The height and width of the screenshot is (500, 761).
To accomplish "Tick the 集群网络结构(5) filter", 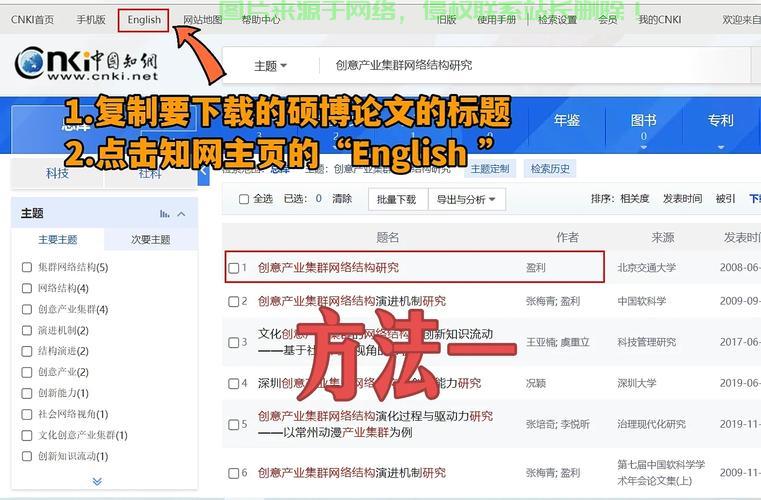I will [x=27, y=267].
